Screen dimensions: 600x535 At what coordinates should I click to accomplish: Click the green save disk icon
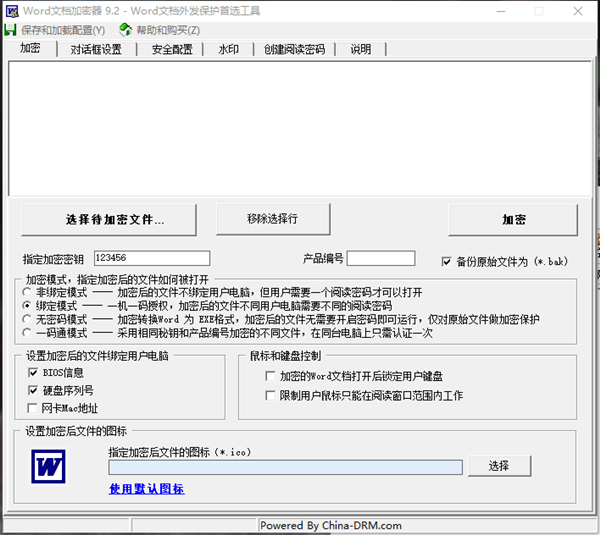pyautogui.click(x=10, y=30)
